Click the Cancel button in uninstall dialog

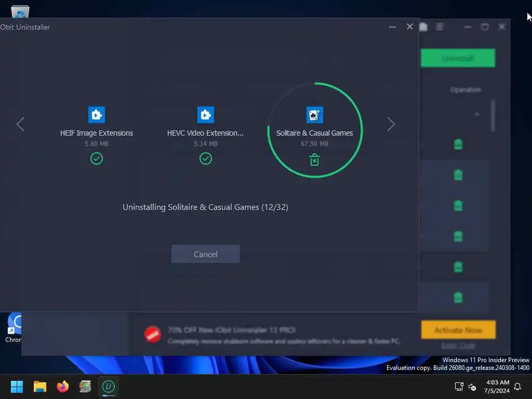(x=205, y=254)
